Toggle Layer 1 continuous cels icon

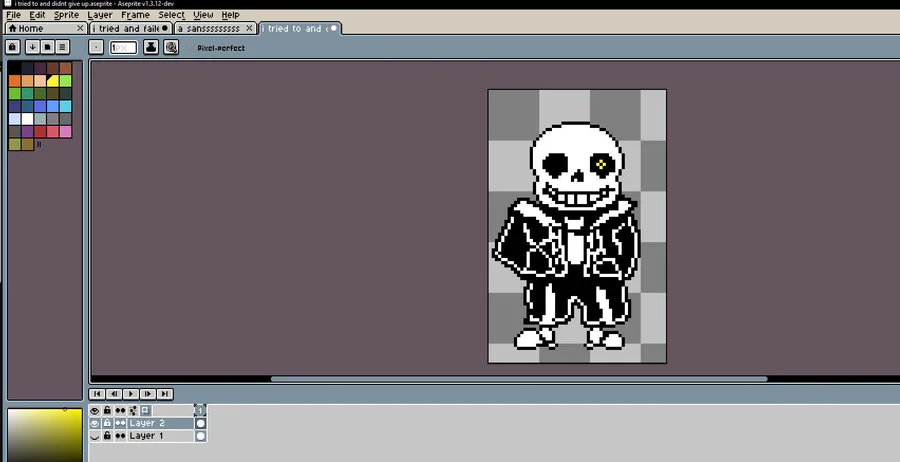pyautogui.click(x=120, y=436)
